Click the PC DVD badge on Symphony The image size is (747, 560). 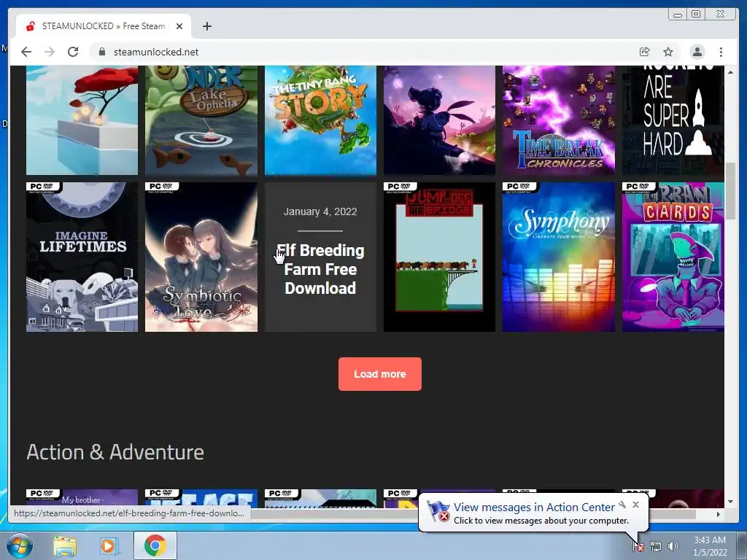pyautogui.click(x=519, y=187)
